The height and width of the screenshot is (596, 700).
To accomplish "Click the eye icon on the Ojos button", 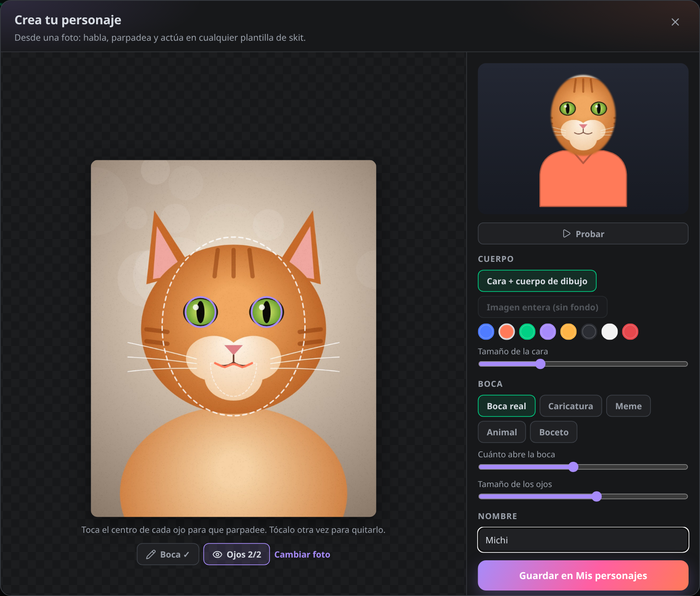I will pyautogui.click(x=217, y=554).
